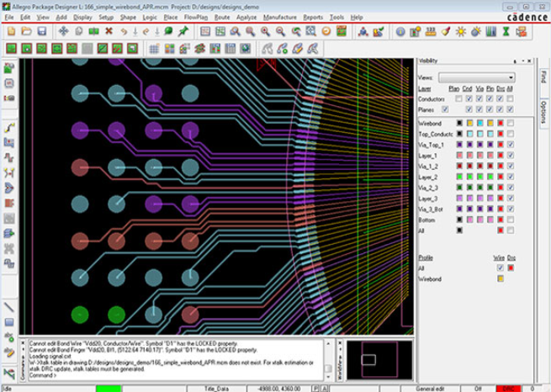The image size is (551, 392).
Task: Click the red DRC status button
Action: pyautogui.click(x=508, y=388)
